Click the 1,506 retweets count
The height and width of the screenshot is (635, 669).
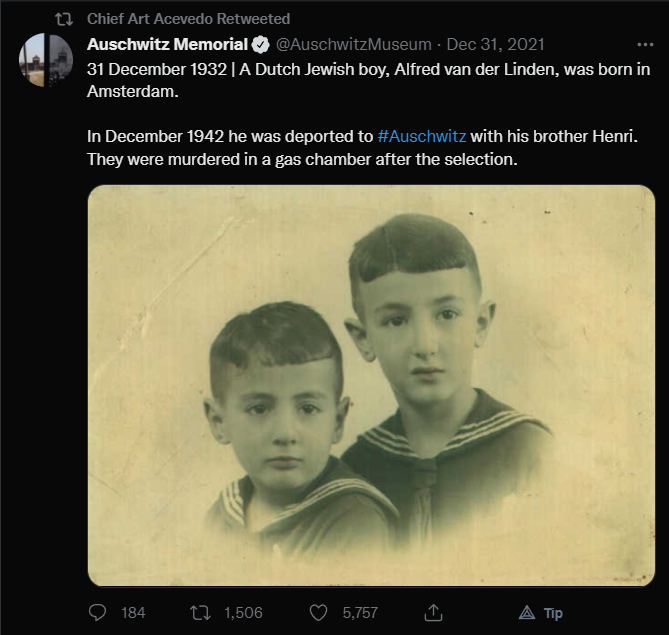point(243,613)
